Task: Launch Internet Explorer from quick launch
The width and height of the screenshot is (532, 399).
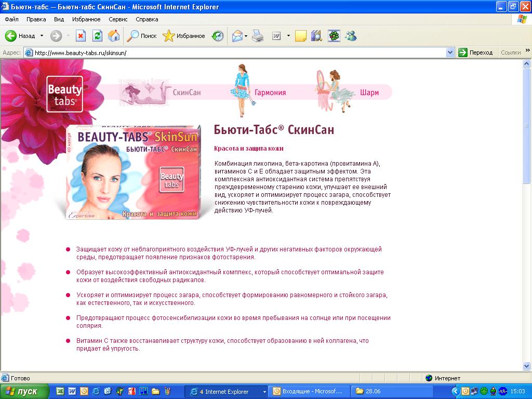Action: pyautogui.click(x=96, y=391)
